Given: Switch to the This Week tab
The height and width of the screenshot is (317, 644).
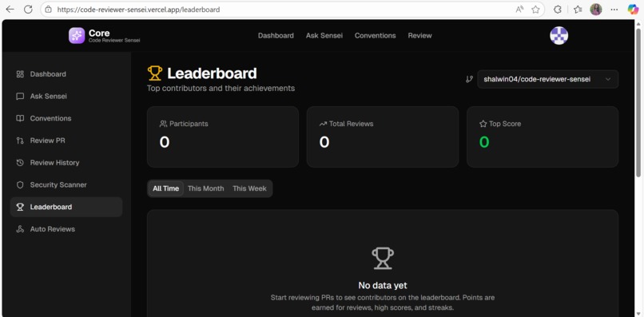Looking at the screenshot, I should 249,188.
